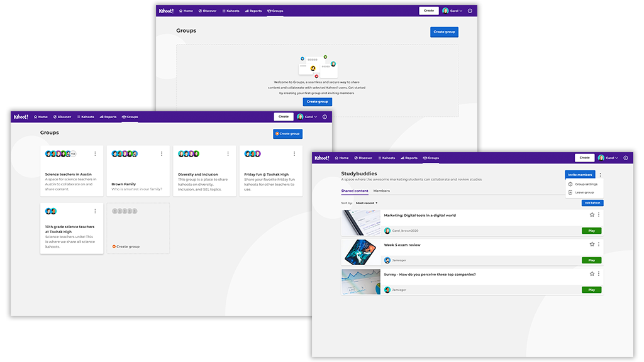Open Carol account dropdown in the empty Groups window
Screen dimensions: 644x362
(x=452, y=11)
